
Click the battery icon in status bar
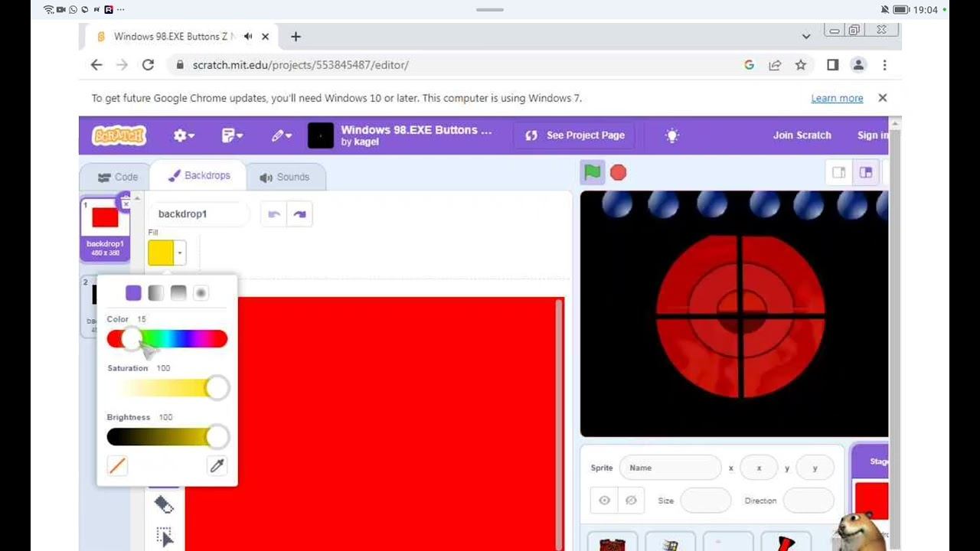point(901,10)
